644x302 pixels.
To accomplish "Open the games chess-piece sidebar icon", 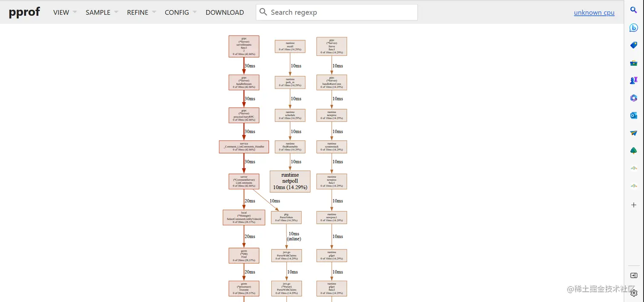I will 634,80.
